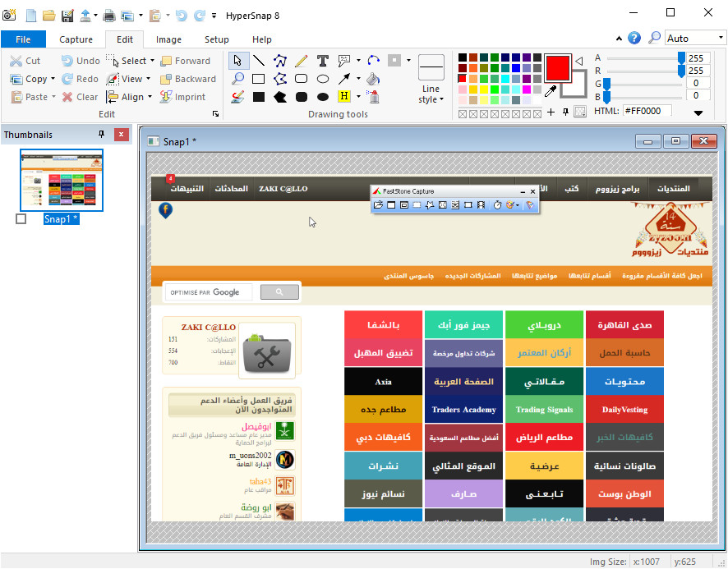Select the callout speech bubble tool
Image resolution: width=728 pixels, height=569 pixels.
point(344,60)
